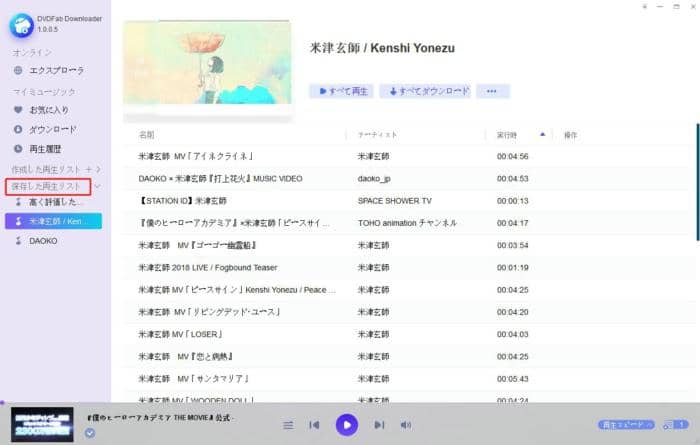Screen dimensions: 700x445
Task: Select song MV『恋と病熱』
Action: pyautogui.click(x=186, y=357)
